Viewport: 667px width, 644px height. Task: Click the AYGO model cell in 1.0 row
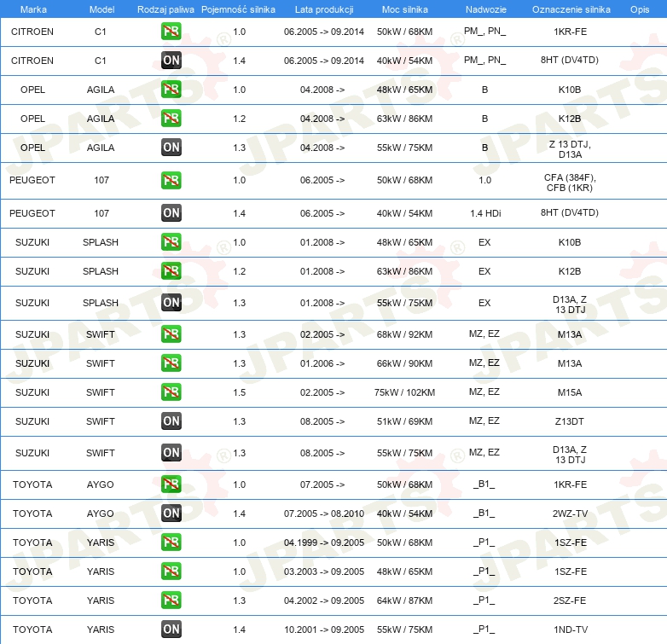101,484
